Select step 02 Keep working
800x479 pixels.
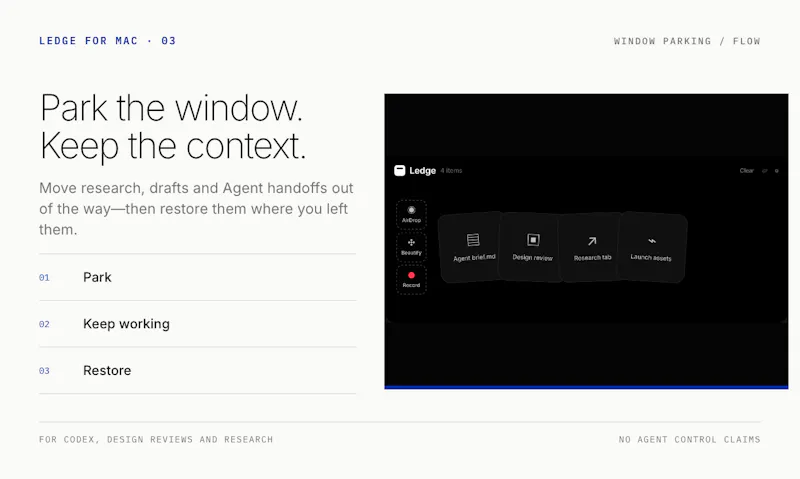[197, 324]
